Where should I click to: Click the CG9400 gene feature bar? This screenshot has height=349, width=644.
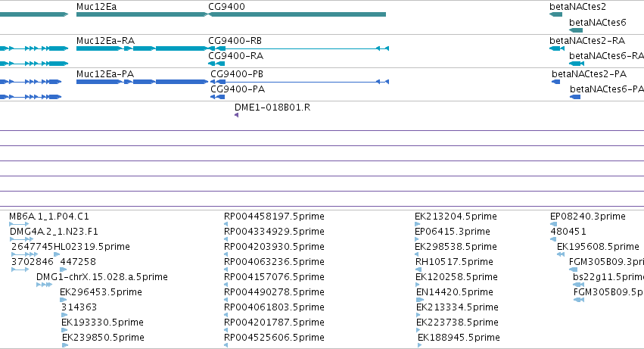click(297, 14)
